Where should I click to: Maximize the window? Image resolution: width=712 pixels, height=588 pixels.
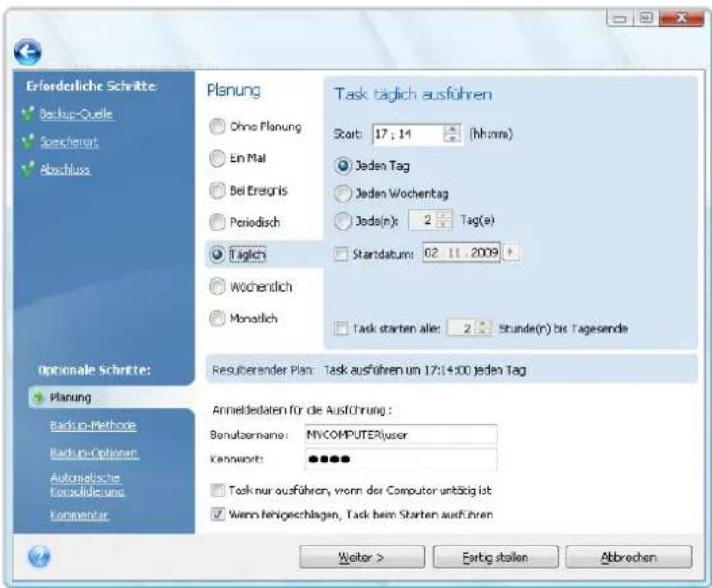645,17
